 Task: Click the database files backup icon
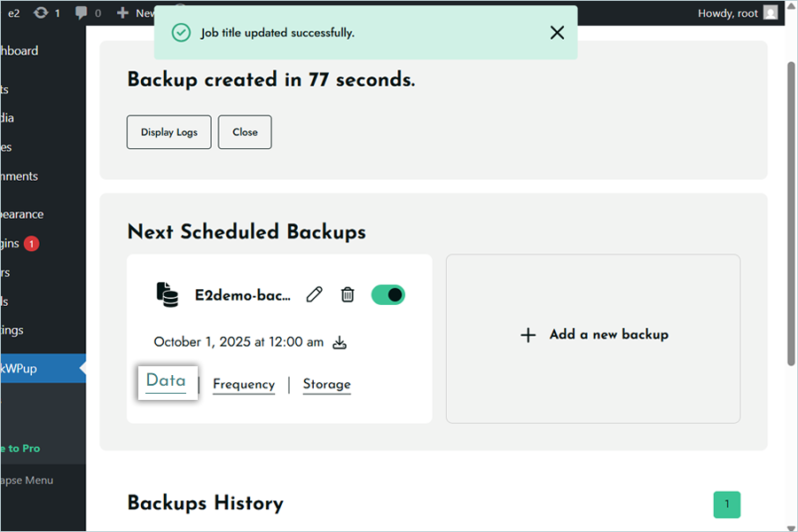point(167,295)
